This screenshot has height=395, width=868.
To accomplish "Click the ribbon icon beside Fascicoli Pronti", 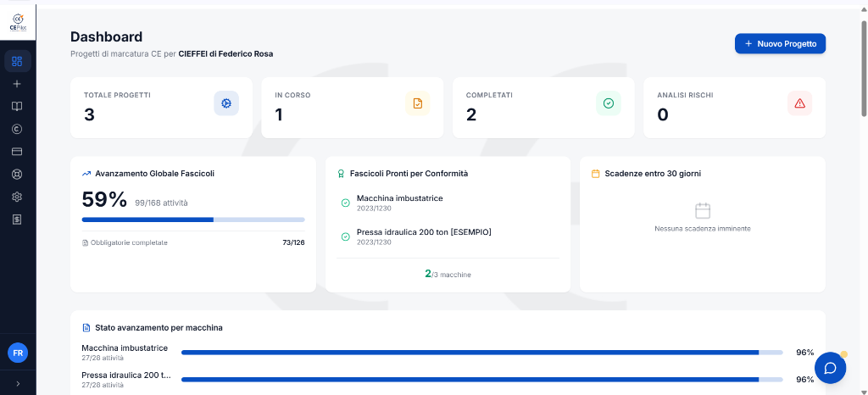I will point(341,174).
